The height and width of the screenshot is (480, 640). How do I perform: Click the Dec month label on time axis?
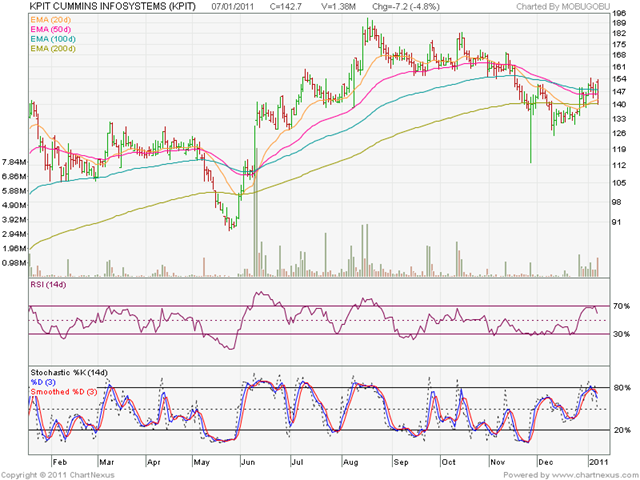[546, 462]
